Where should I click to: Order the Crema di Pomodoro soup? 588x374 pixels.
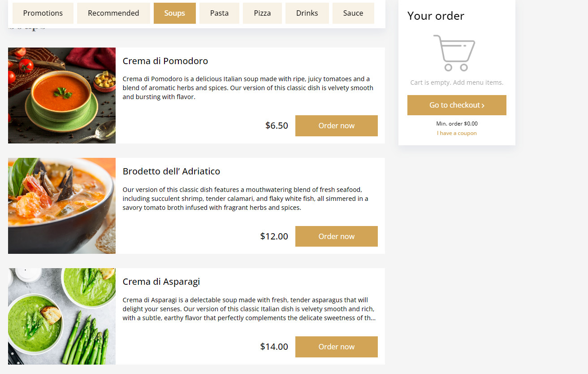[x=337, y=126]
